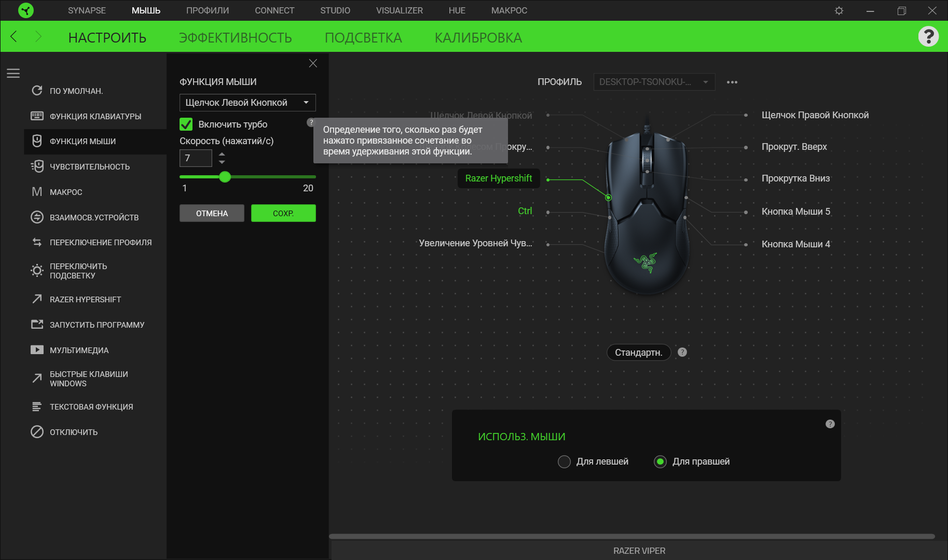Click the Макрос M icon
The width and height of the screenshot is (948, 560).
tap(37, 192)
